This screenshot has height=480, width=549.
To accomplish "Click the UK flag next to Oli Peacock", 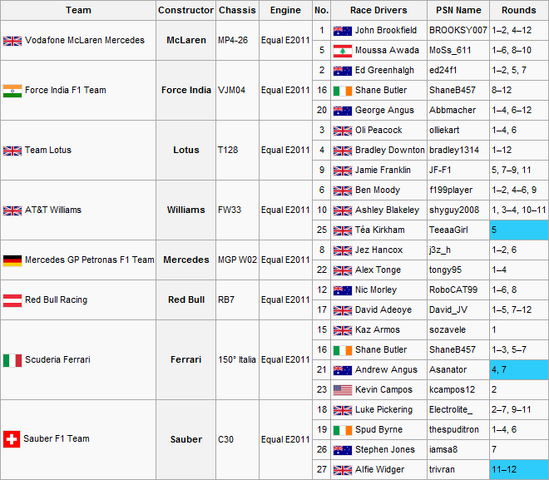I will 342,131.
